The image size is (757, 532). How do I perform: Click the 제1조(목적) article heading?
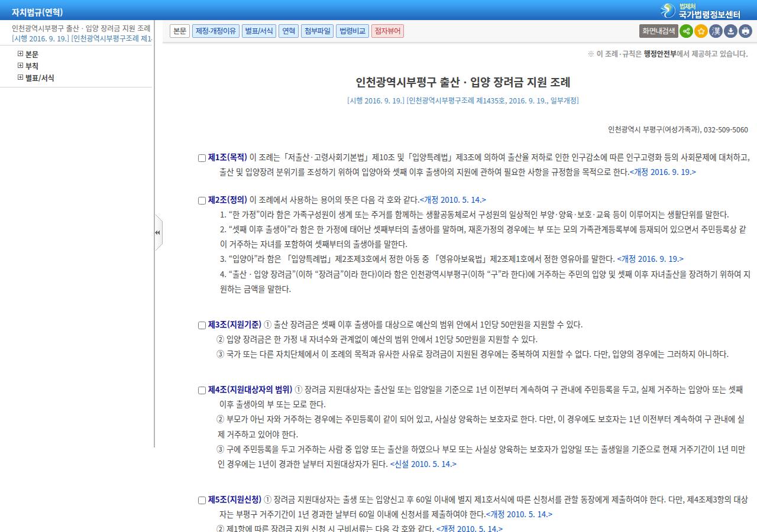[x=228, y=157]
